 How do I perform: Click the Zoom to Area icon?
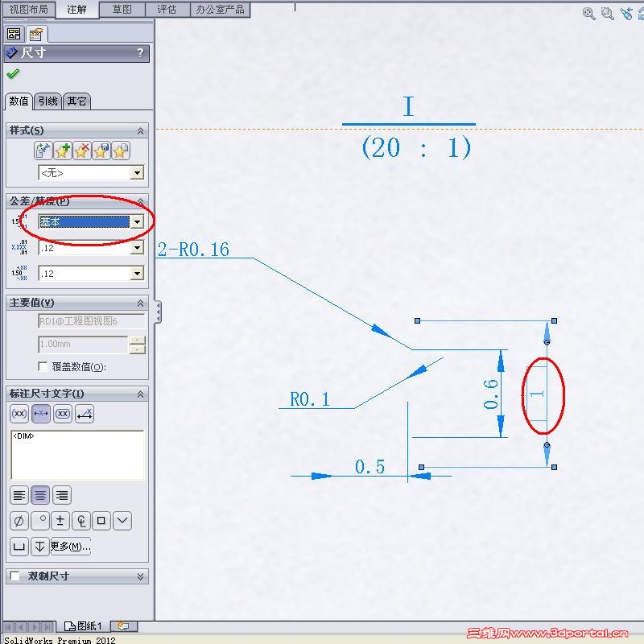tap(608, 14)
